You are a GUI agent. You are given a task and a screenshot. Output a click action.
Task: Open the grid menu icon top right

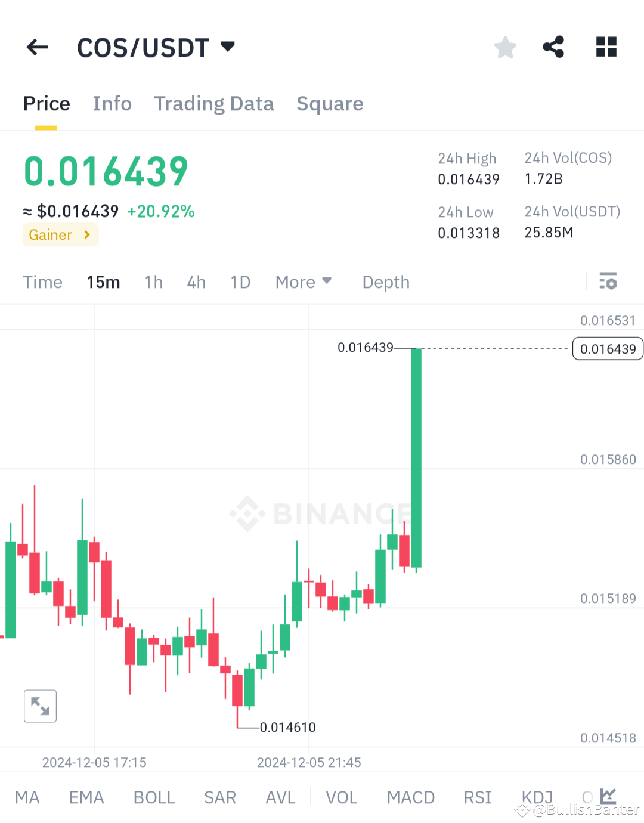[x=606, y=47]
